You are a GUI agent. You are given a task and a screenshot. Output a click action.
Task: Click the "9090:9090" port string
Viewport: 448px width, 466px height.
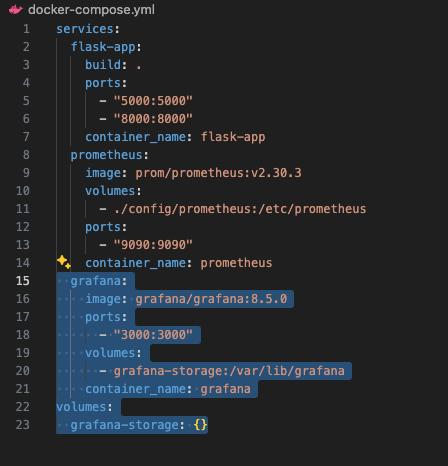[x=153, y=245]
